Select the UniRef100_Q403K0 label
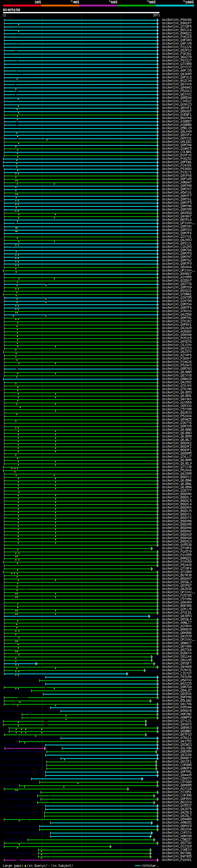The image size is (197, 868). [x=177, y=399]
